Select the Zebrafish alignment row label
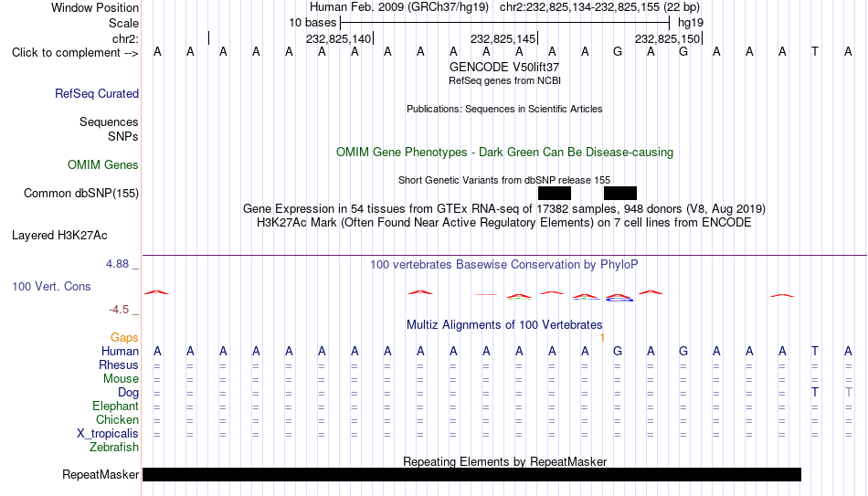 (x=114, y=448)
